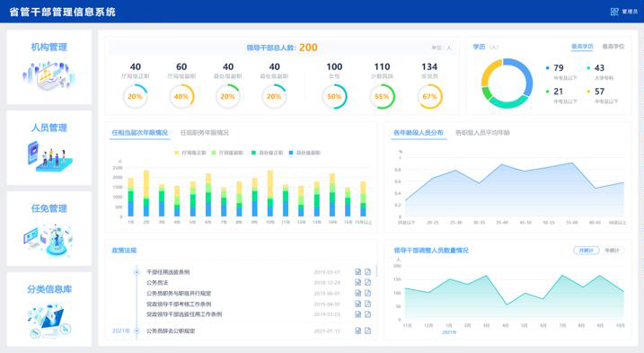Click the 政策法规 list scrollbar
Screen dimensions: 644x353
pyautogui.click(x=376, y=270)
